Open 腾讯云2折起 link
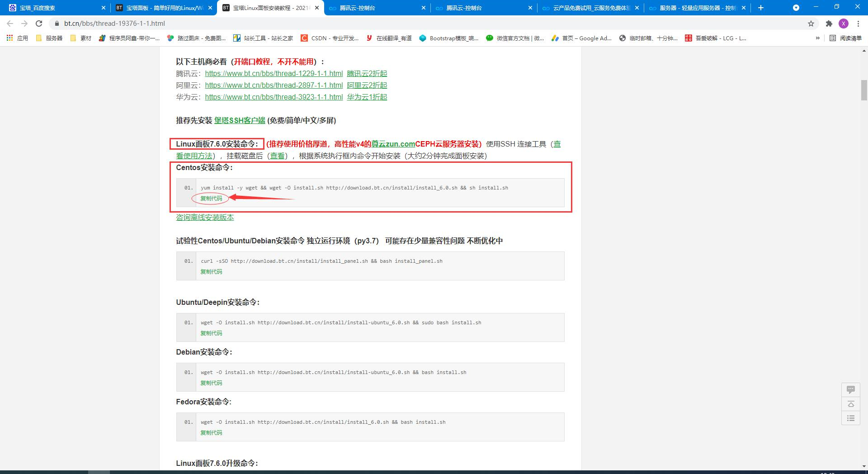The width and height of the screenshot is (868, 474). click(367, 73)
